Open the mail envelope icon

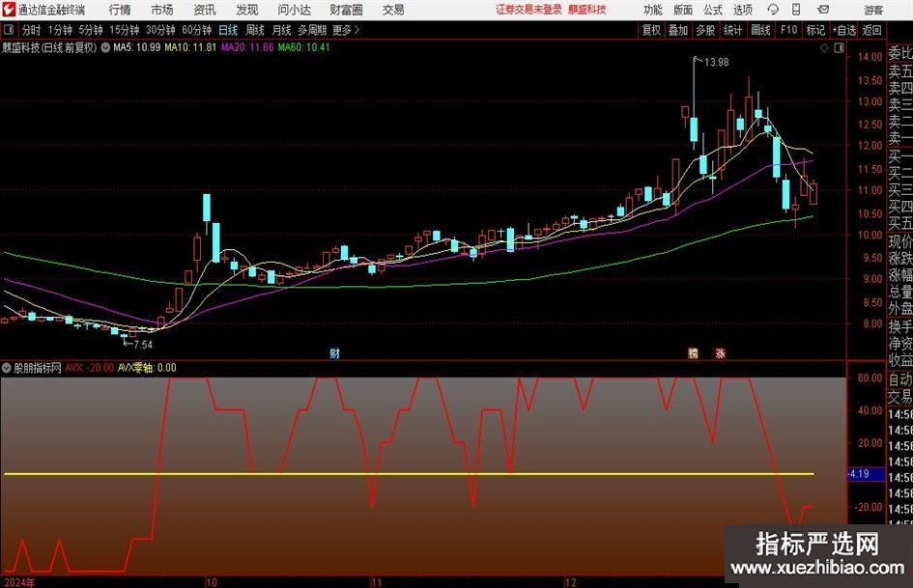(x=823, y=10)
